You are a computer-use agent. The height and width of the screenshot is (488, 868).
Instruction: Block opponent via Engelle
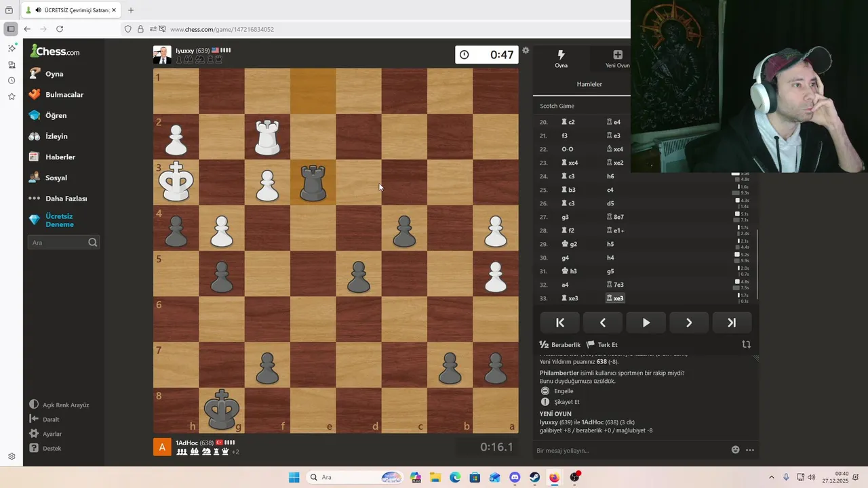557,391
